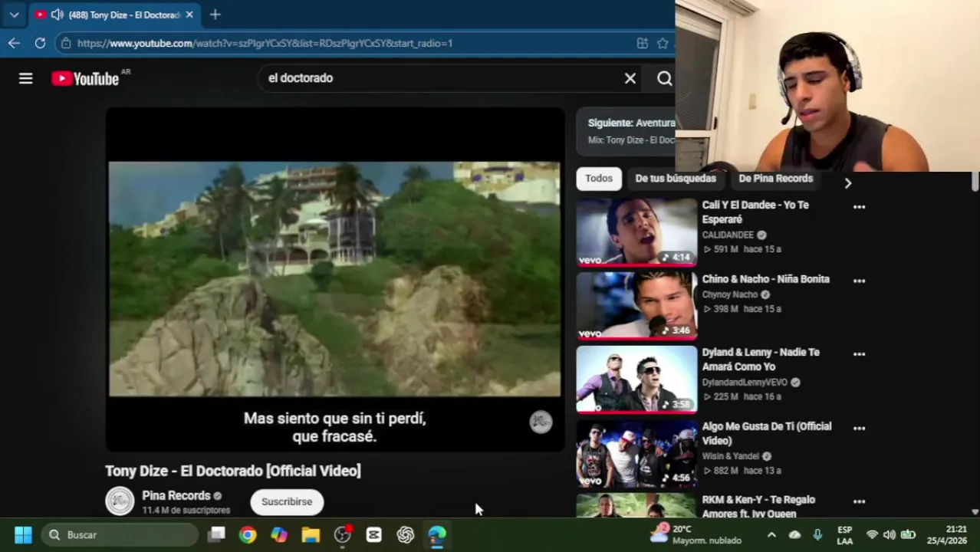This screenshot has height=552, width=980.
Task: Close the Tony Dize browser tab
Action: click(x=189, y=15)
